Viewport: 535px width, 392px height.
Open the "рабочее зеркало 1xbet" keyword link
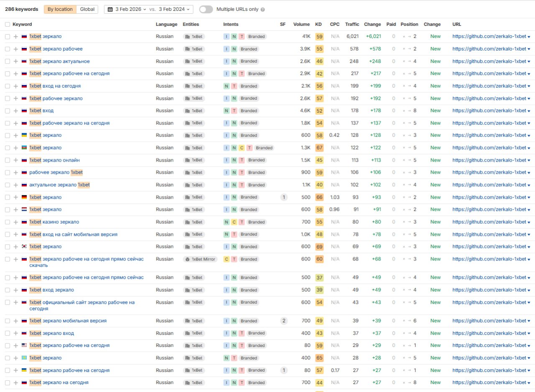point(56,172)
